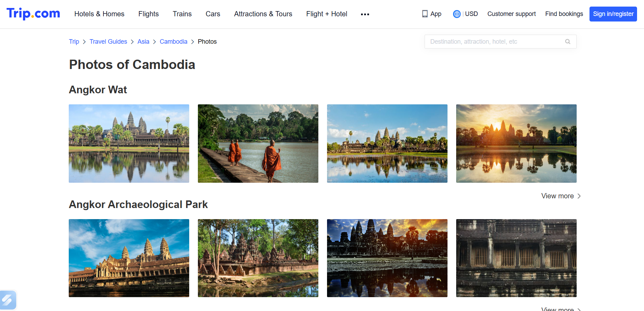Click the floating assistant icon at bottom-left
The width and height of the screenshot is (644, 311).
pos(8,300)
